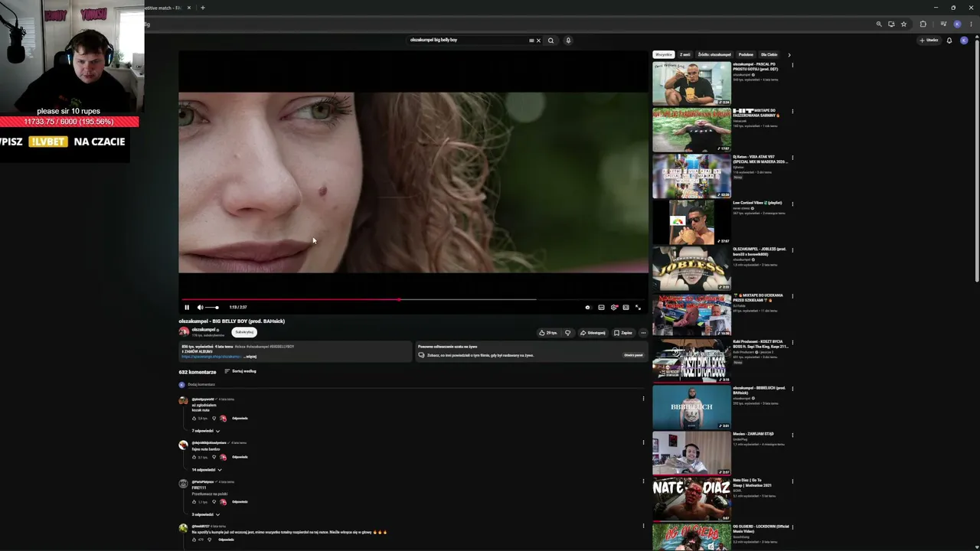Viewport: 980px width, 551px height.
Task: Toggle the autoplay switch in the player
Action: (588, 308)
